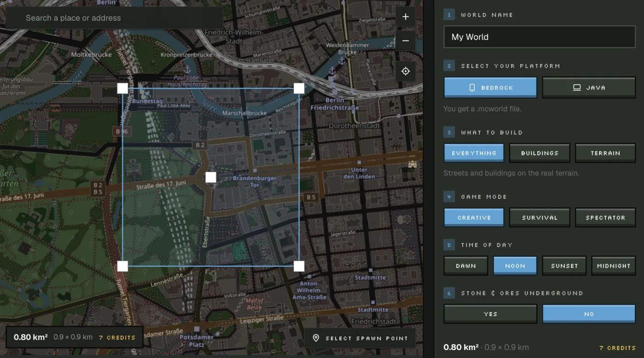Screen dimensions: 644x358
Task: Click the 7 Credits label on the map overlay
Action: 117,337
